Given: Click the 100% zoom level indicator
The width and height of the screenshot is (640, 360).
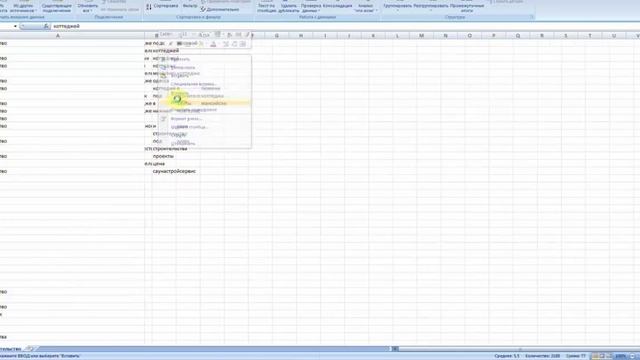Looking at the screenshot, I should pyautogui.click(x=620, y=356).
